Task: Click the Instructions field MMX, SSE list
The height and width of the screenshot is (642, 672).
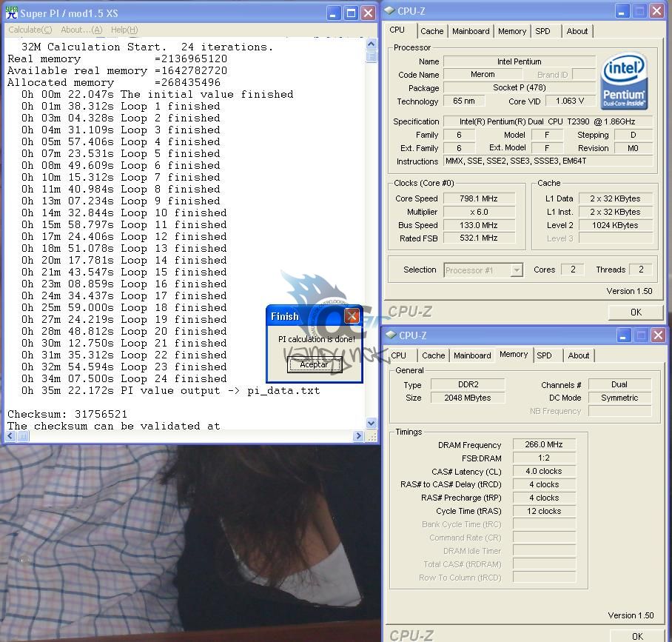Action: 548,161
